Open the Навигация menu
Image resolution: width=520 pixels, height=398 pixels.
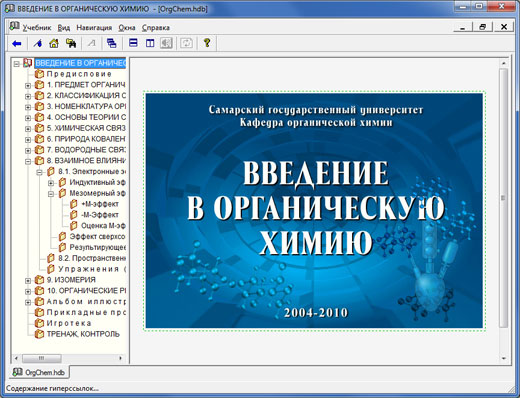point(94,28)
